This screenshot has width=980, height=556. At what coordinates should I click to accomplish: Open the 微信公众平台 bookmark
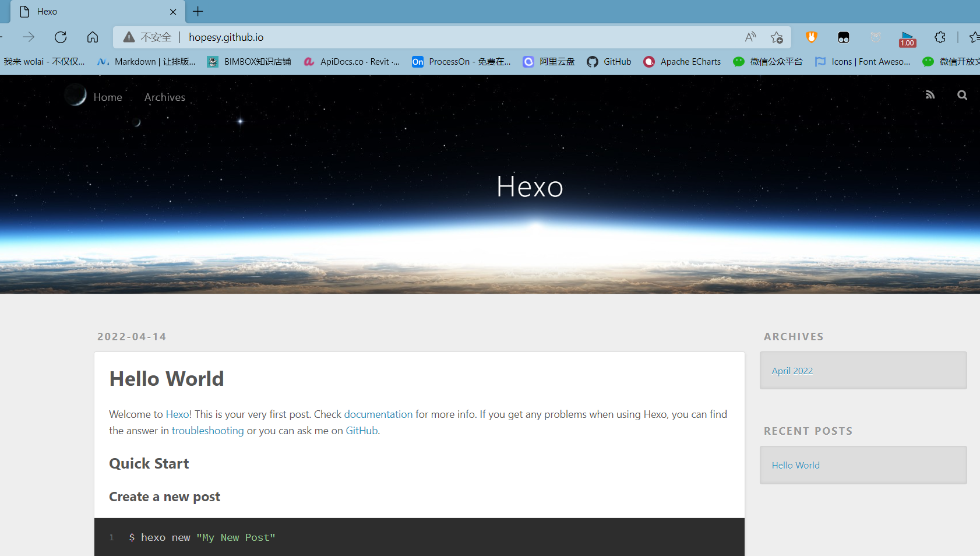[x=768, y=62]
